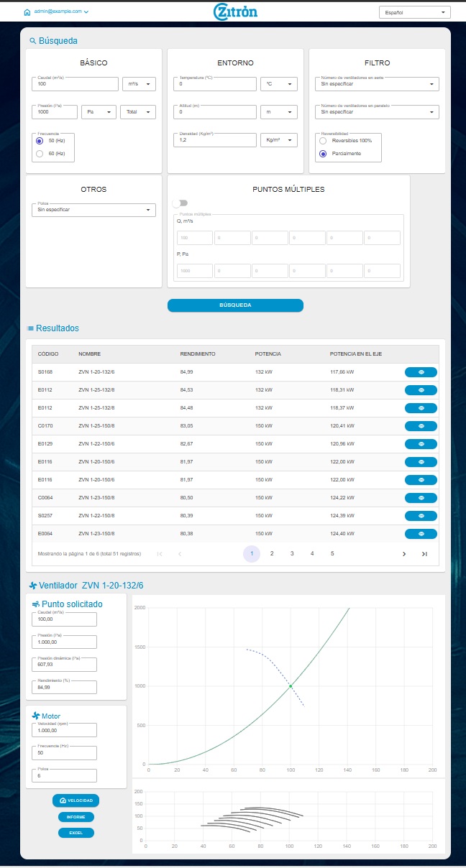This screenshot has height=868, width=466.
Task: Click the Presión input showing 1000
Action: coord(55,112)
